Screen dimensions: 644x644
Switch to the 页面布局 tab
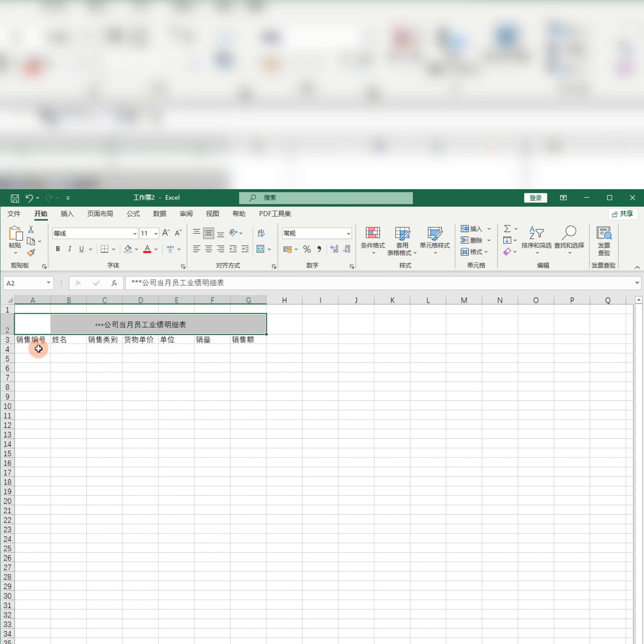(x=100, y=214)
